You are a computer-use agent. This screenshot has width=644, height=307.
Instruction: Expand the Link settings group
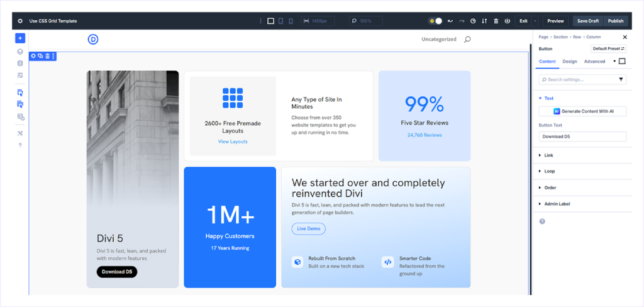pyautogui.click(x=549, y=155)
